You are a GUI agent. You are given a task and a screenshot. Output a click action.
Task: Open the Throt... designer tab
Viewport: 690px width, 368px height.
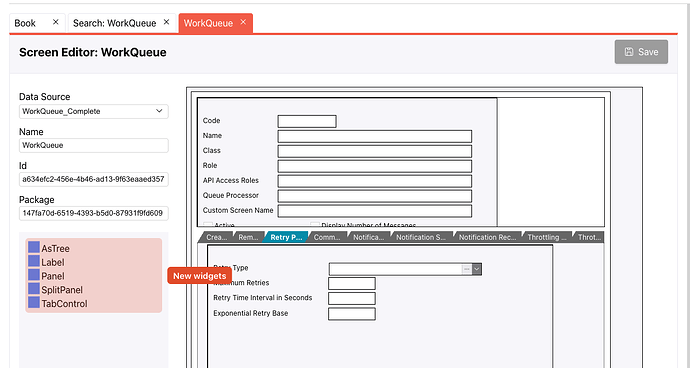588,237
